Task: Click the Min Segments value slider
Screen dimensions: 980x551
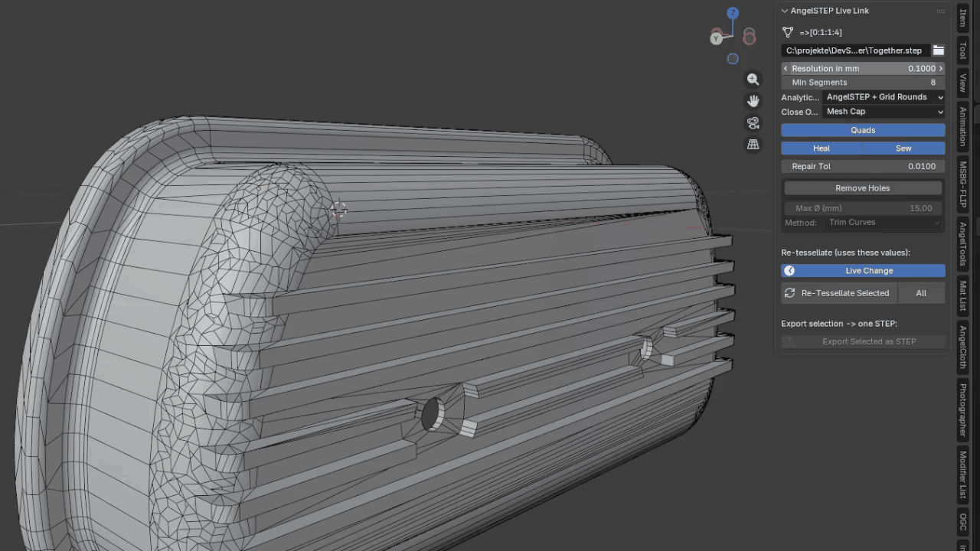Action: pos(863,83)
